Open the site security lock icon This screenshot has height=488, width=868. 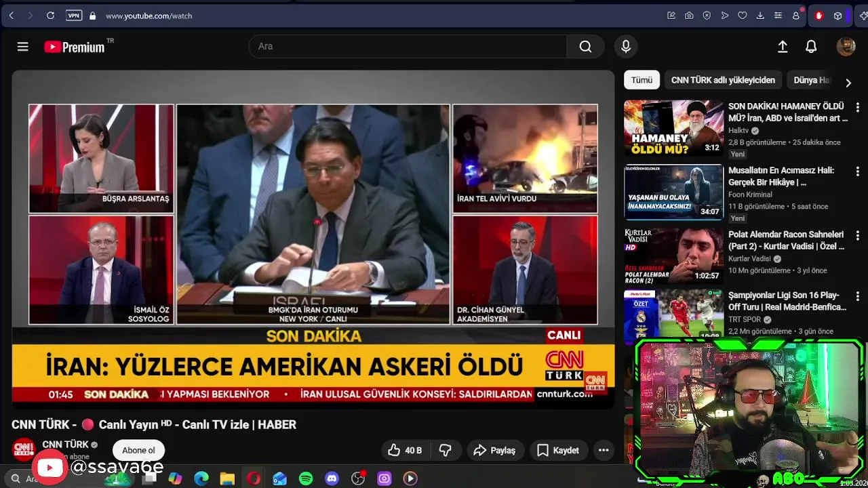[x=92, y=16]
